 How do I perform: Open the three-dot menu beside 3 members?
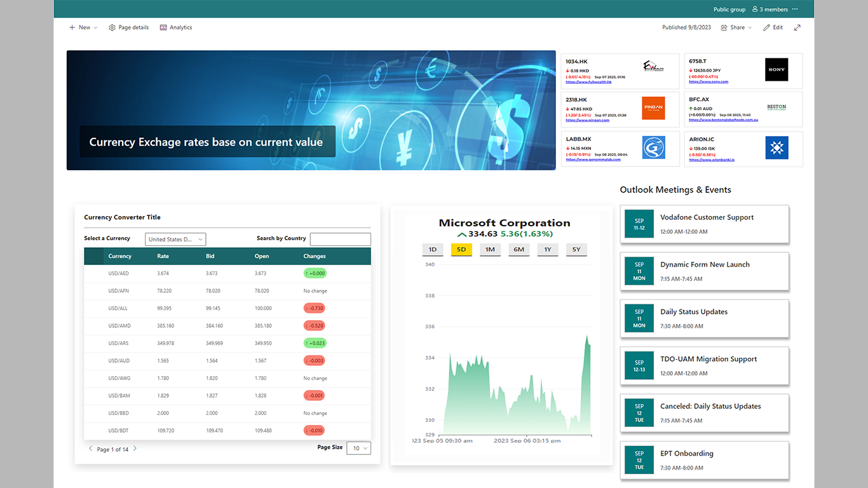click(795, 10)
